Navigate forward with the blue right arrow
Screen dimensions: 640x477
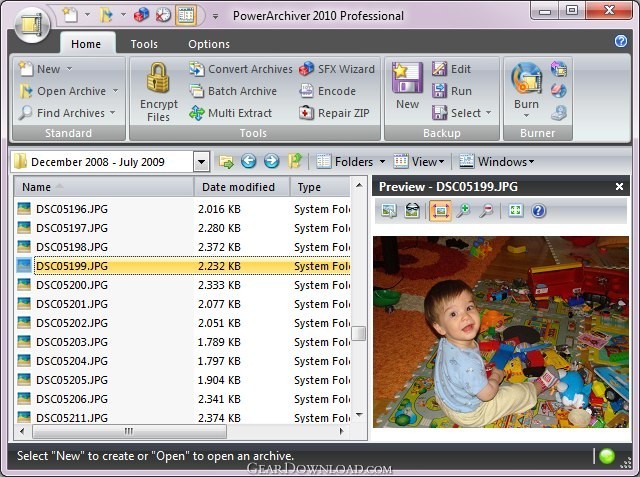click(x=271, y=161)
